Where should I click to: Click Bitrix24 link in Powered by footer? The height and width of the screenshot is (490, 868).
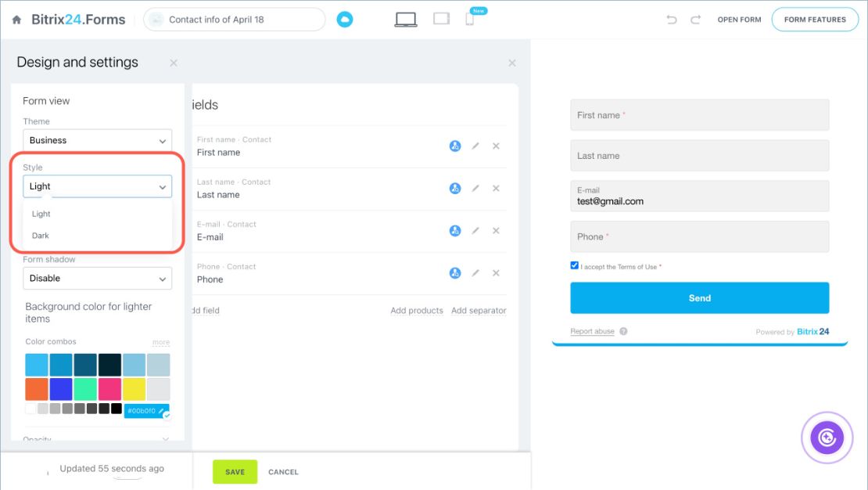[x=812, y=331]
